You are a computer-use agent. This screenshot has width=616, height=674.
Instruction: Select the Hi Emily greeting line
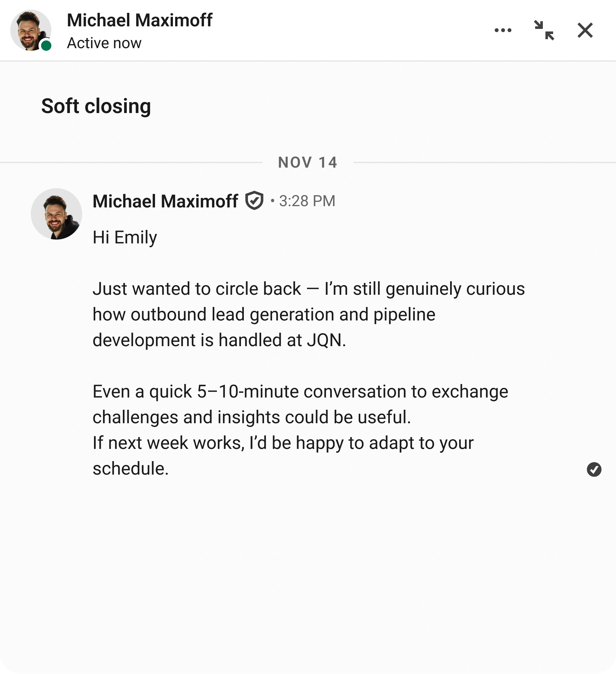pos(124,237)
